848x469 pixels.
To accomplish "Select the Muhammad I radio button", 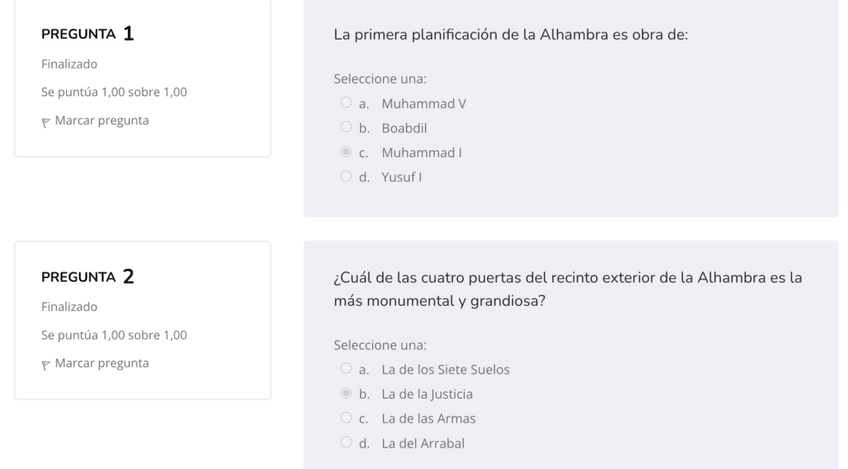I will [x=346, y=152].
